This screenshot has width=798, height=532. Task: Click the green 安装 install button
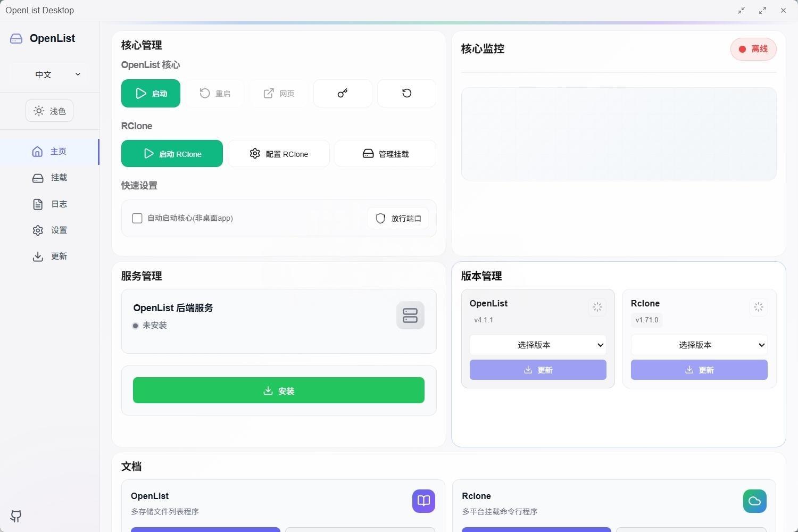coord(278,390)
